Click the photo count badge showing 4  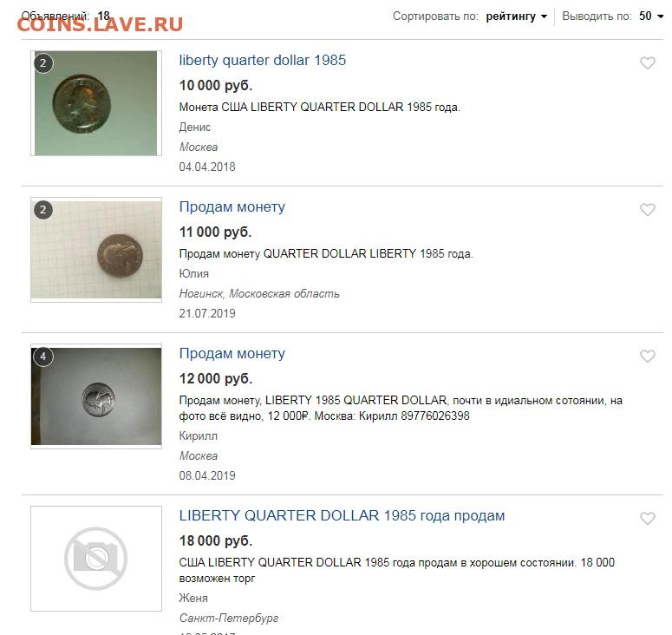[x=42, y=357]
